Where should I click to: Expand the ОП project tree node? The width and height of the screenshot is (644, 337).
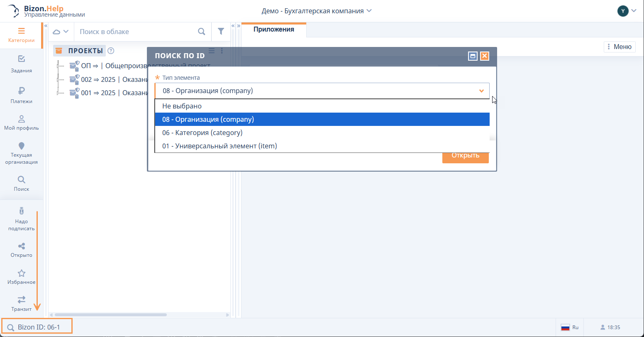pyautogui.click(x=58, y=66)
